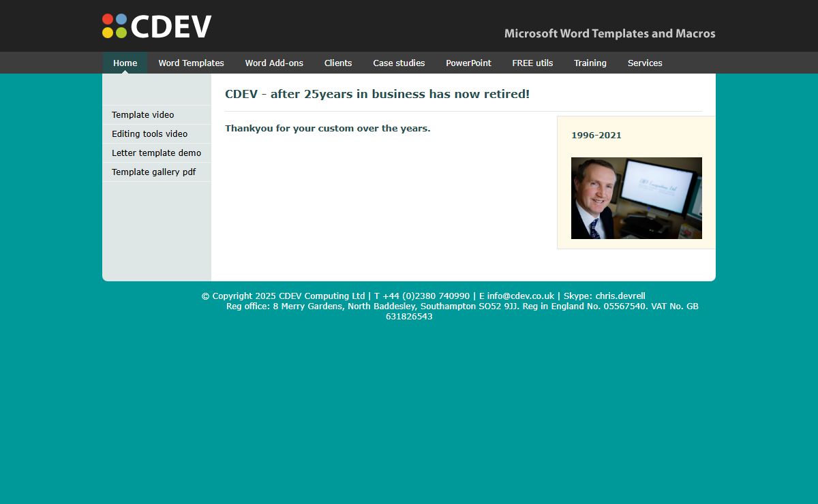818x504 pixels.
Task: Click Thankyou for your custom text
Action: tap(328, 128)
